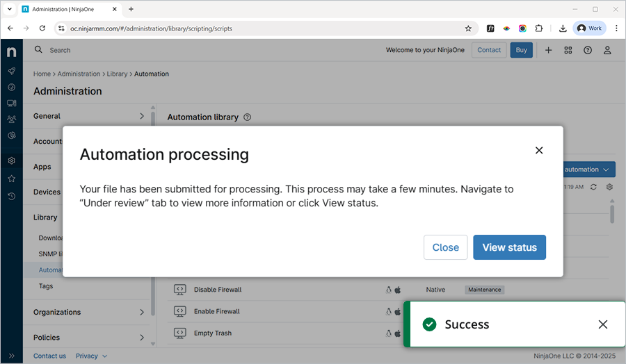
Task: Dismiss the Automation processing dialog with X
Action: (539, 150)
